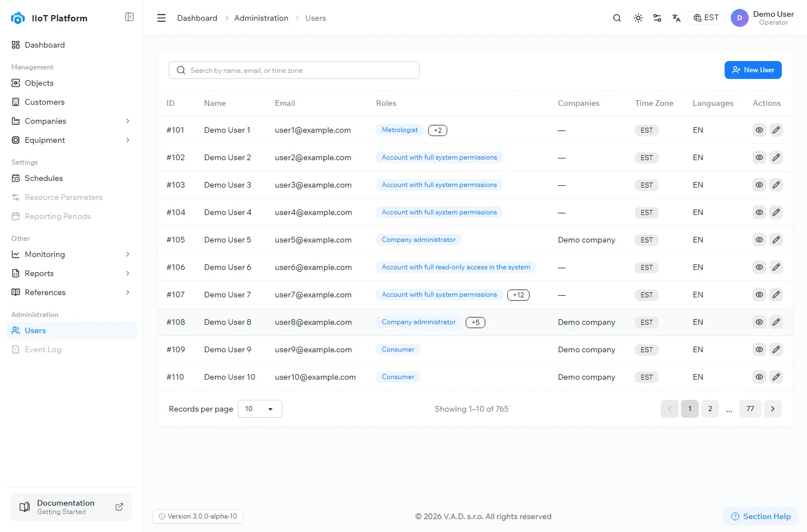Open display settings sliders icon
Viewport: 807px width, 532px height.
pos(657,18)
